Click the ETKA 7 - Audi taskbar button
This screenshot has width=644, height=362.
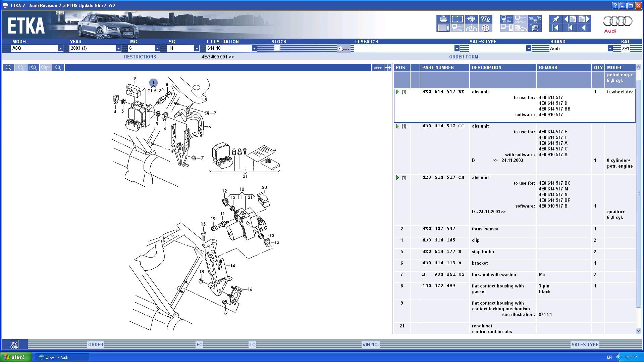click(x=62, y=357)
